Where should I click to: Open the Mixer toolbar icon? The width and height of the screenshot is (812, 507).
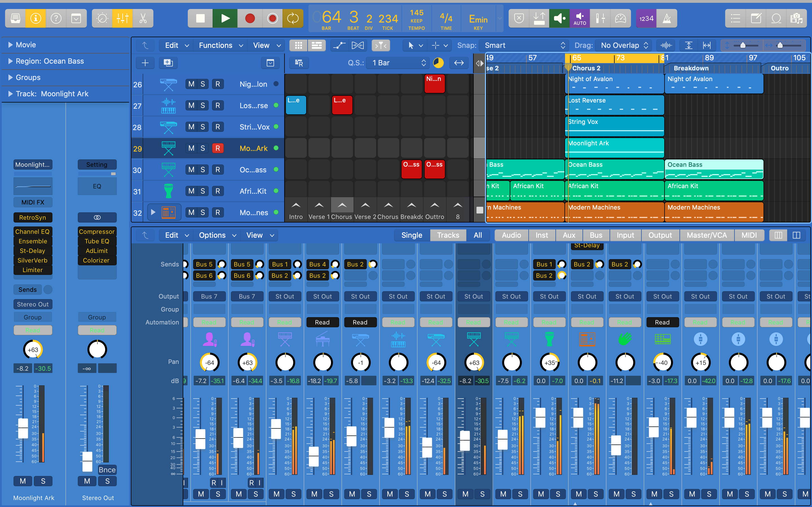[122, 18]
